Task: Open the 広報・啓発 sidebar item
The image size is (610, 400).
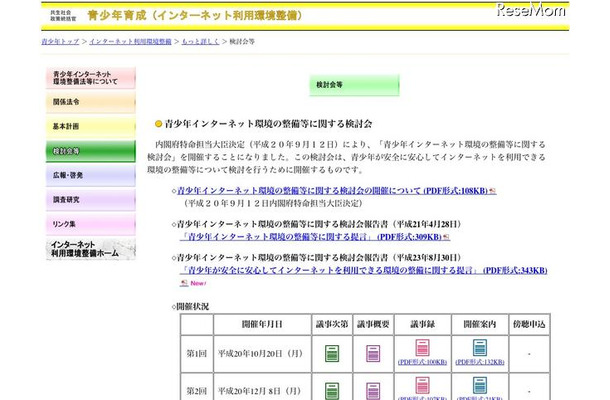Action: pos(91,175)
